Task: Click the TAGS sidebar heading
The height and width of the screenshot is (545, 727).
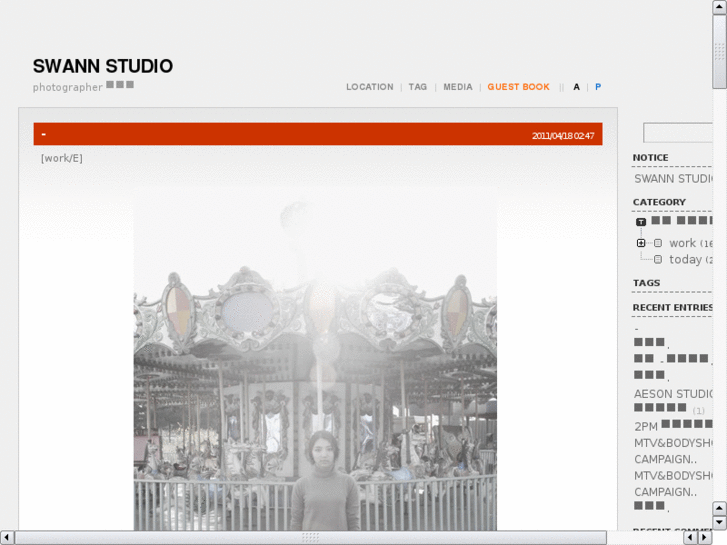Action: pos(646,283)
